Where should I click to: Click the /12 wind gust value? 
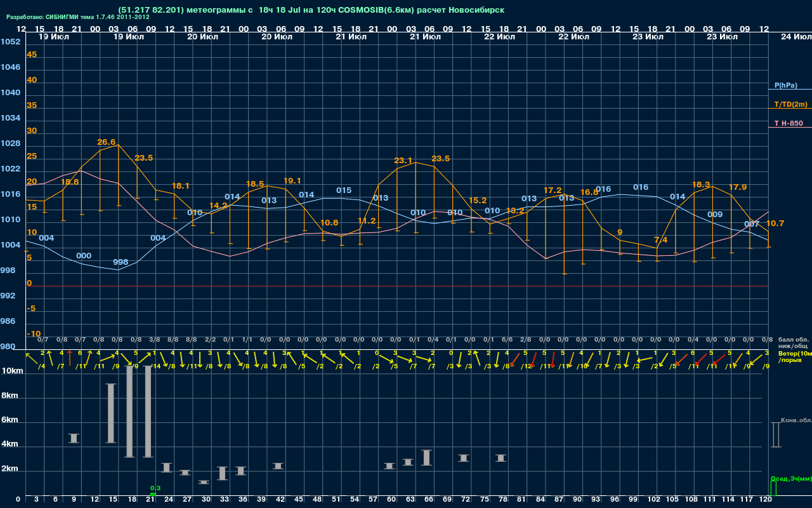tap(528, 366)
